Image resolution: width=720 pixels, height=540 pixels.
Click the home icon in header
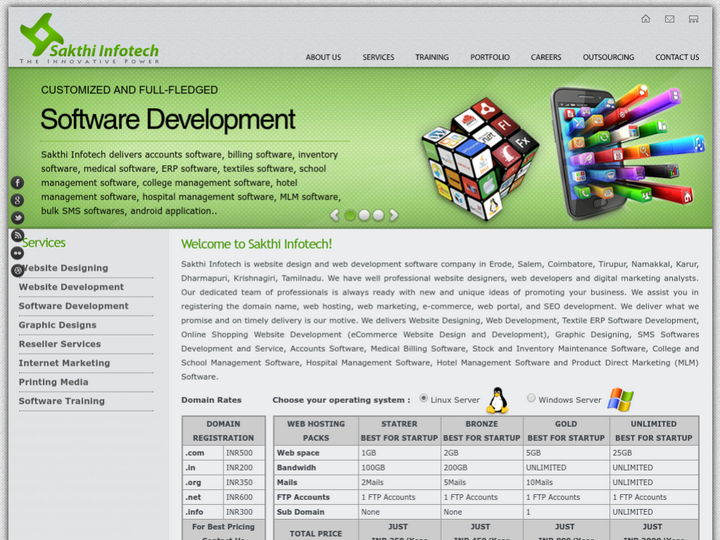(646, 19)
